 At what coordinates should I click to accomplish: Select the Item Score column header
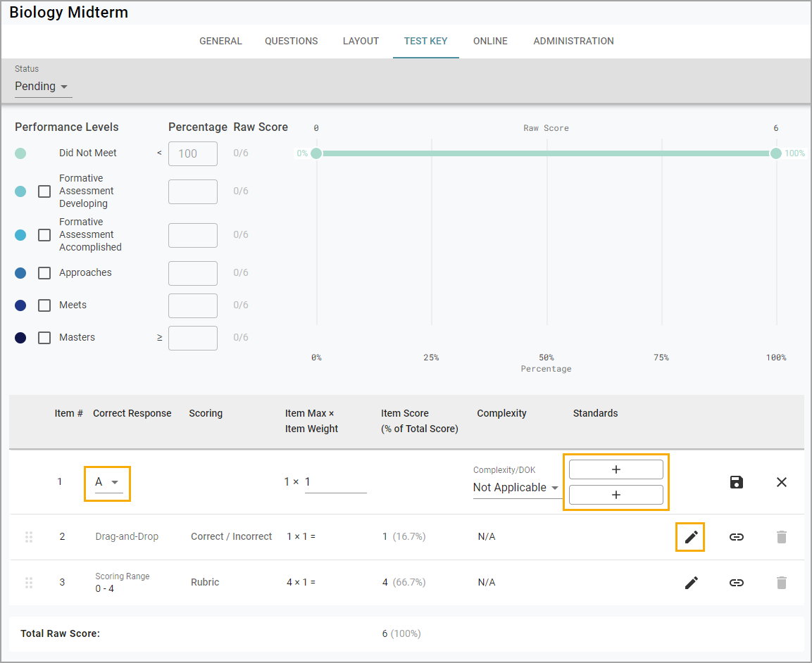(420, 421)
